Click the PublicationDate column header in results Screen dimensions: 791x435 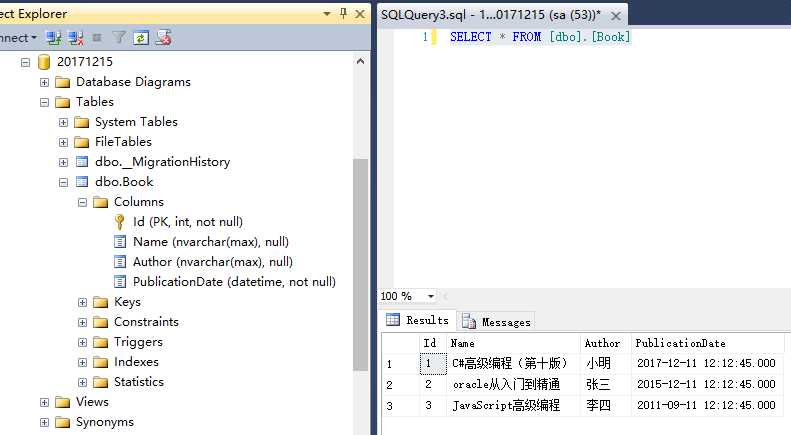(x=707, y=343)
